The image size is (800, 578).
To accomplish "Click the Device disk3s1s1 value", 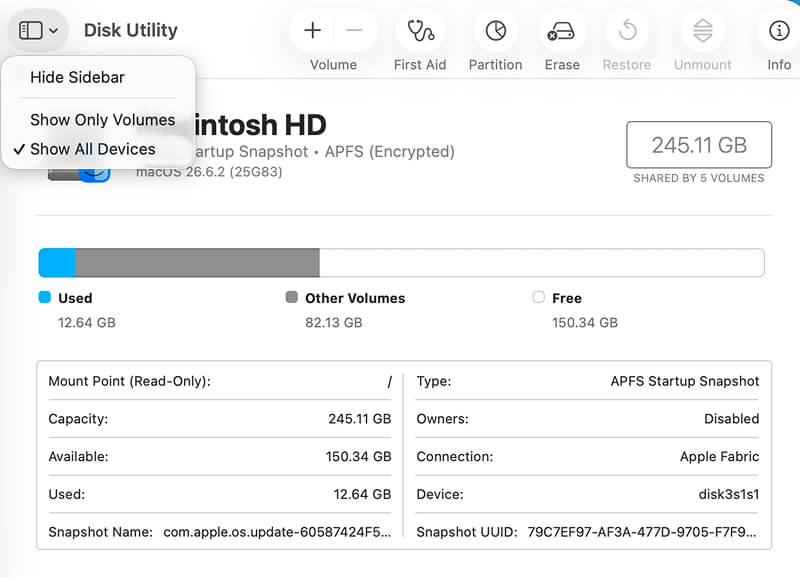I will point(729,494).
